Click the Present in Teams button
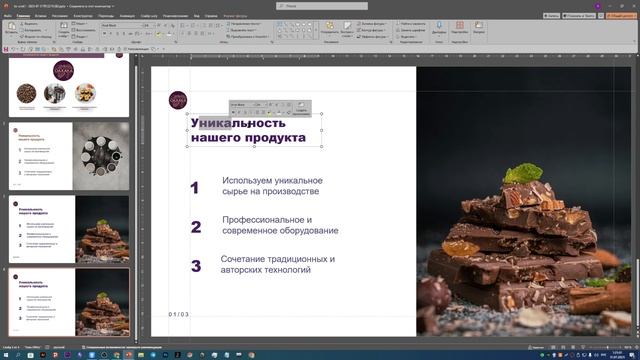Screen dimensions: 640x360 tap(579, 16)
